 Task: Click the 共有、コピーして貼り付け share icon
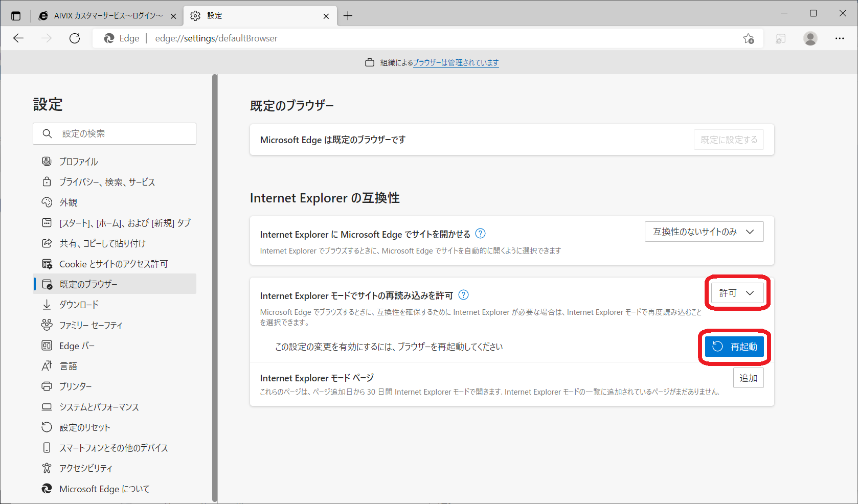pyautogui.click(x=47, y=243)
